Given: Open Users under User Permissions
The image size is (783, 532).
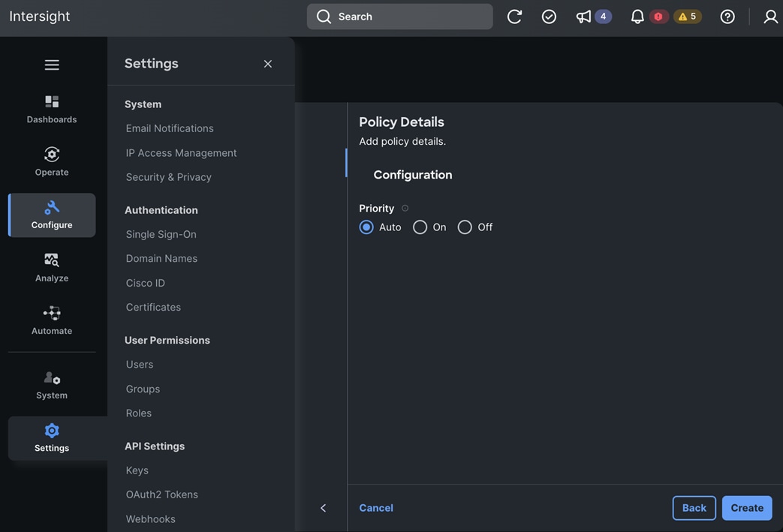Looking at the screenshot, I should 140,365.
